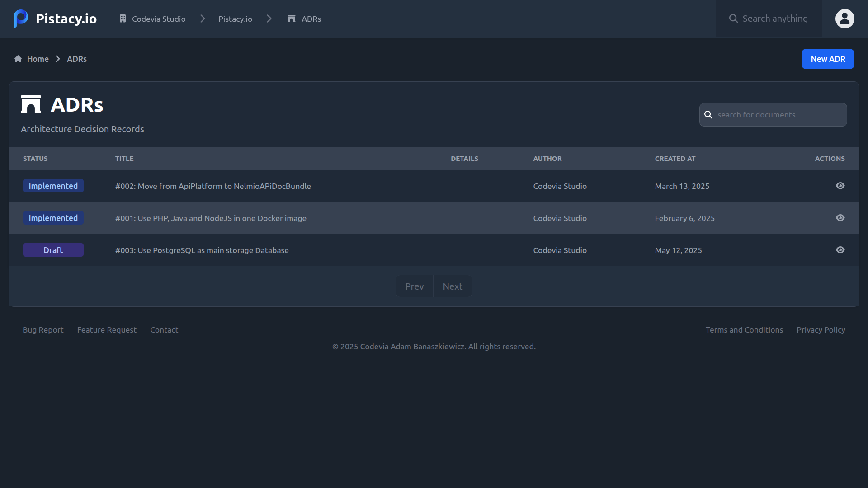Click the Draft status badge
868x488 pixels.
(x=53, y=250)
